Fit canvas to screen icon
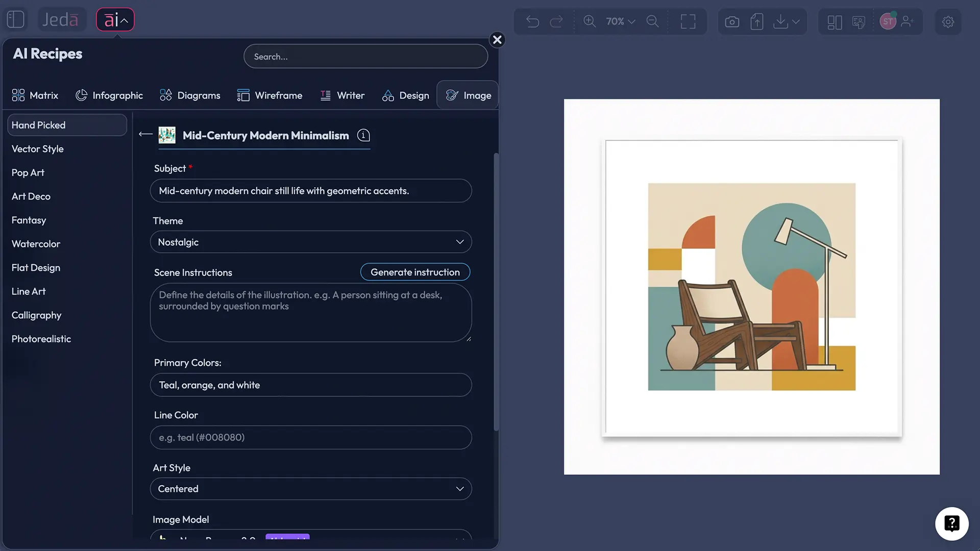Viewport: 980px width, 551px height. [688, 21]
